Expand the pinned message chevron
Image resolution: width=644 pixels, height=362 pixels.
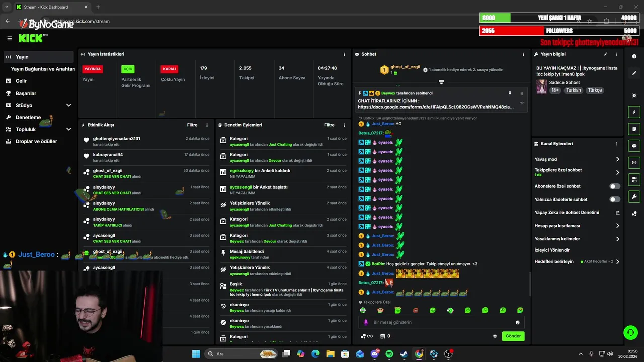pyautogui.click(x=522, y=103)
